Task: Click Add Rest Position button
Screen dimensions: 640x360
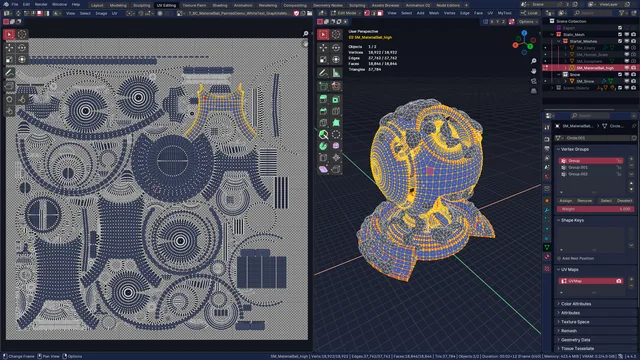Action: pyautogui.click(x=576, y=258)
